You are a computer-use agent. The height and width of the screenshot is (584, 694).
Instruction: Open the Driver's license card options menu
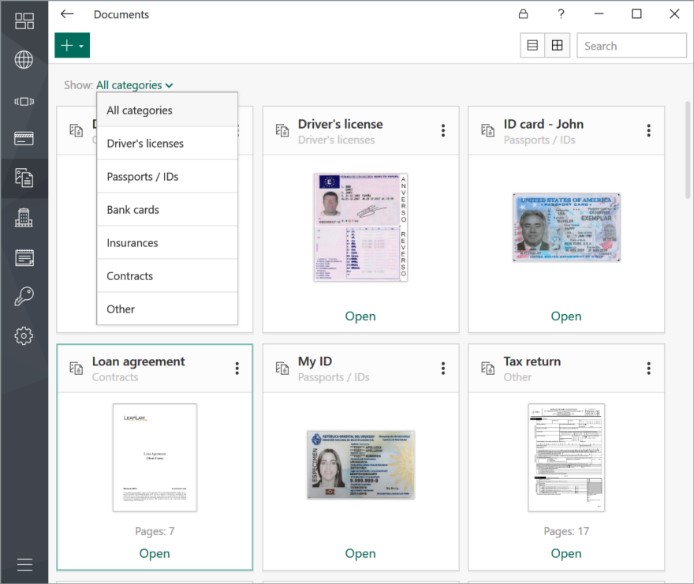pyautogui.click(x=443, y=131)
